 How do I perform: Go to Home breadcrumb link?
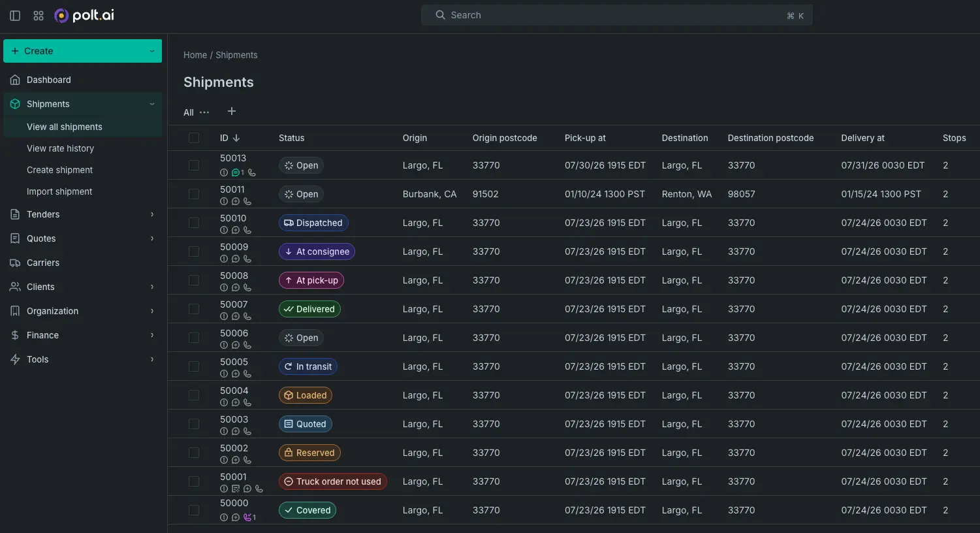195,55
